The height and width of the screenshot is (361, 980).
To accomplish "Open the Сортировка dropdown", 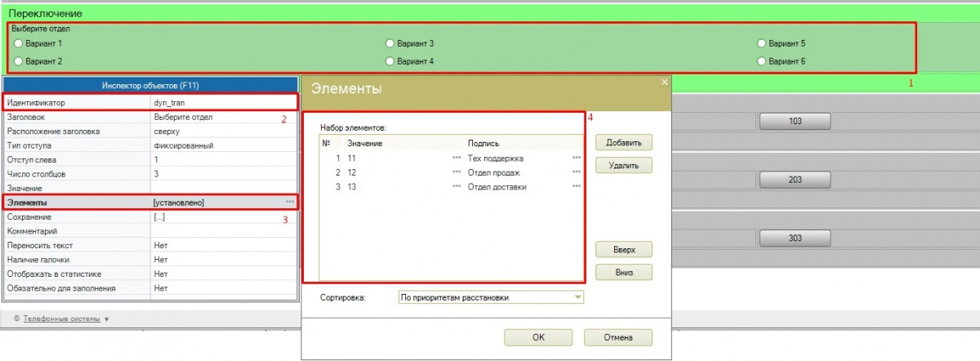I will click(x=578, y=298).
